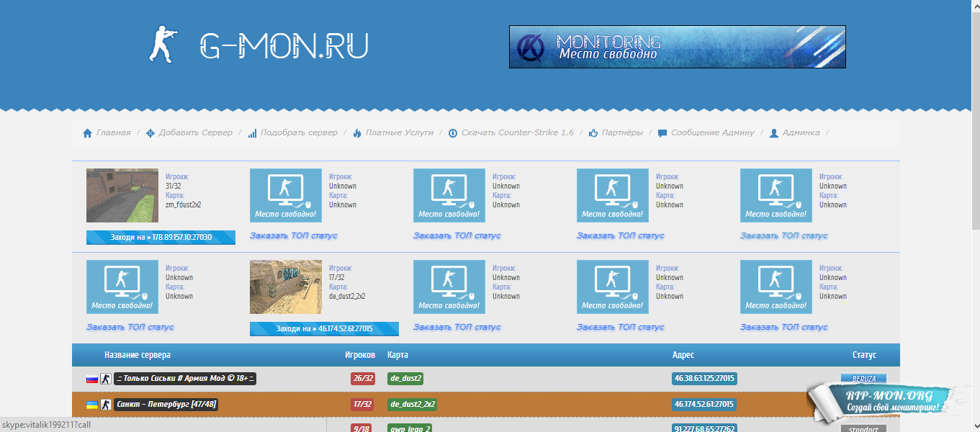Screen dimensions: 980x432
Task: Click the speech bubble icon beside Сообщение Админу
Action: point(662,133)
